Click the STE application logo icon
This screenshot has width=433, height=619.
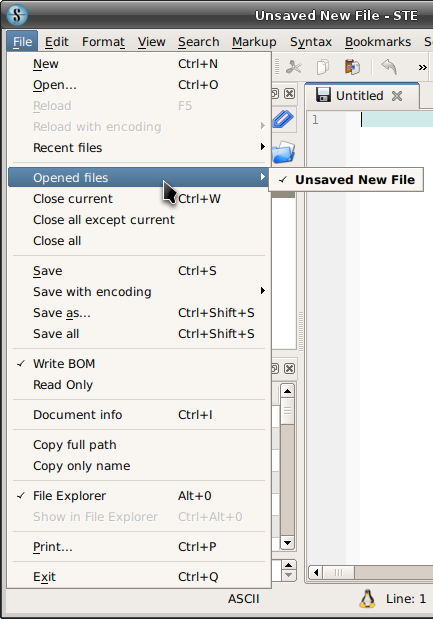(x=17, y=15)
